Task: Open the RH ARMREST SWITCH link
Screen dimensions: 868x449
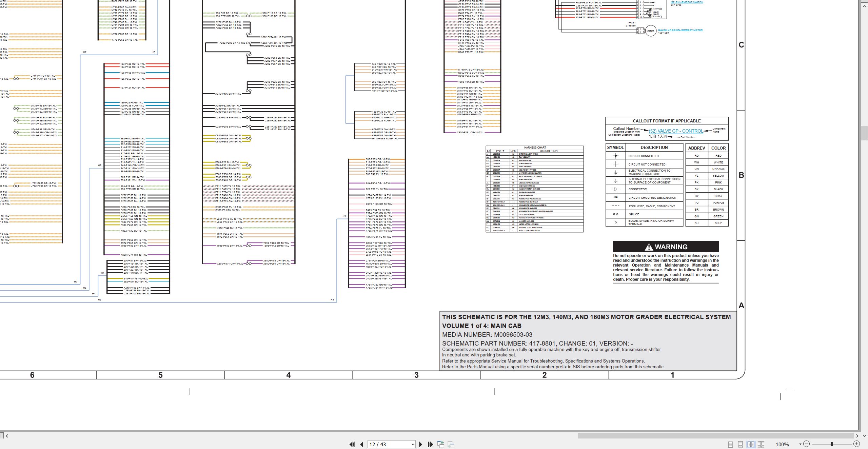Action: [x=687, y=2]
